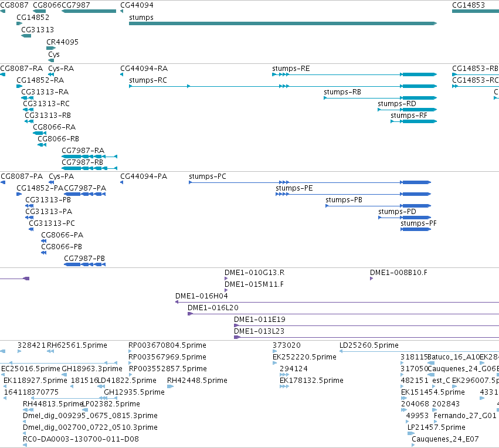The image size is (499, 448).
Task: Select transcript CG31313-RB
Action: (x=29, y=121)
